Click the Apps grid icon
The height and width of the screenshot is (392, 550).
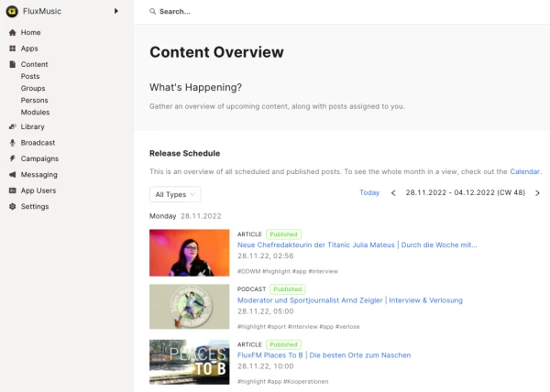pyautogui.click(x=12, y=48)
